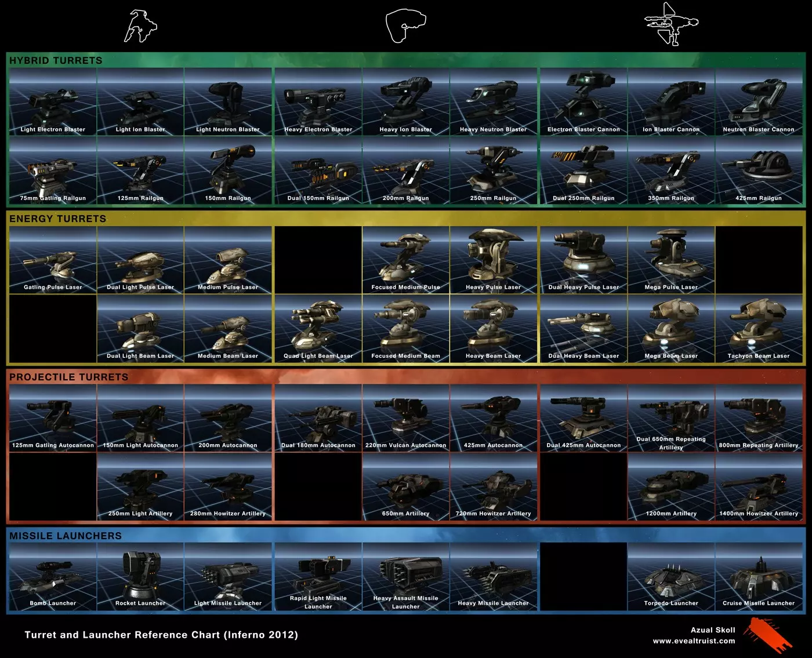Image resolution: width=812 pixels, height=658 pixels.
Task: Click the Medium Pulse Laser thumbnail
Action: 228,260
